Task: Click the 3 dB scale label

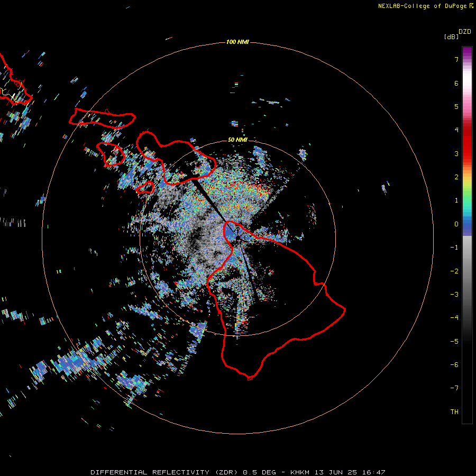Action: tap(456, 153)
